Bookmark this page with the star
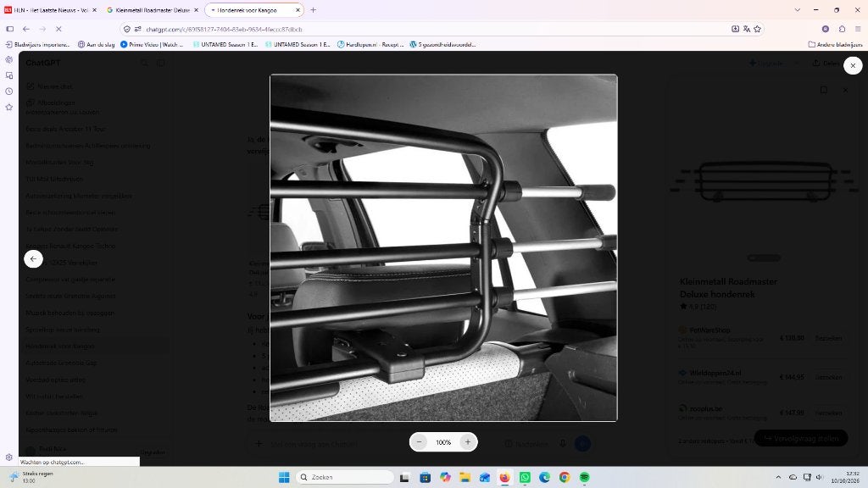 click(x=757, y=29)
